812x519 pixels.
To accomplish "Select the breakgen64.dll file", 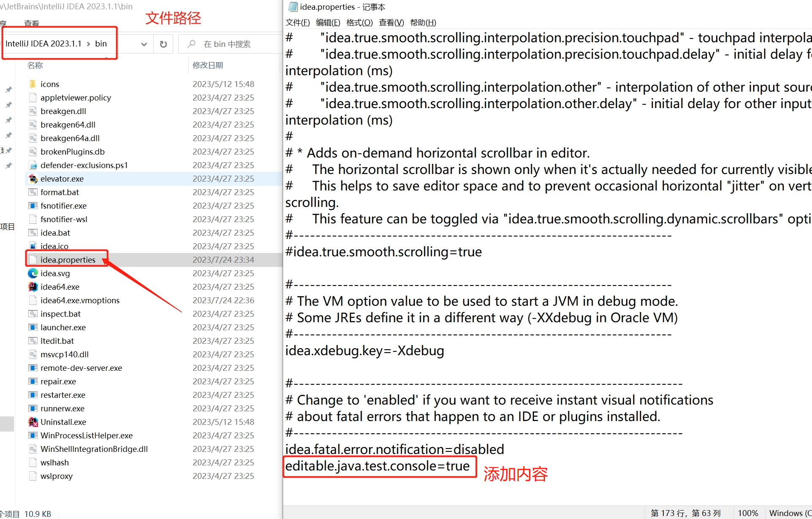I will tap(68, 125).
